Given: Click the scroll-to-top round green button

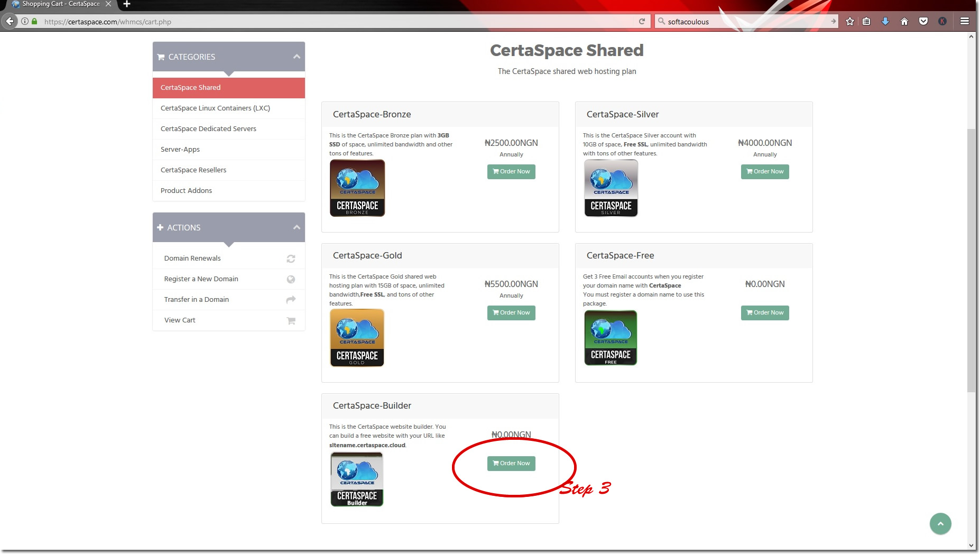Looking at the screenshot, I should tap(940, 524).
